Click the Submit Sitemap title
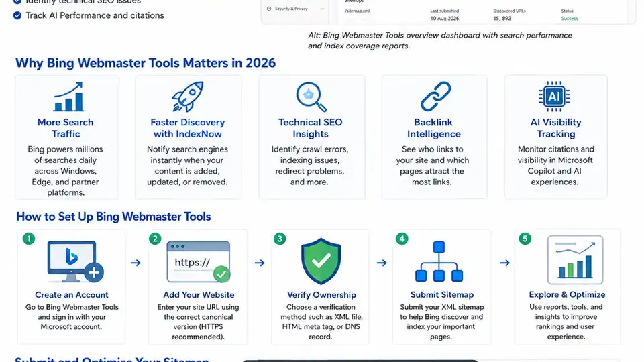This screenshot has width=644, height=362. tap(442, 295)
